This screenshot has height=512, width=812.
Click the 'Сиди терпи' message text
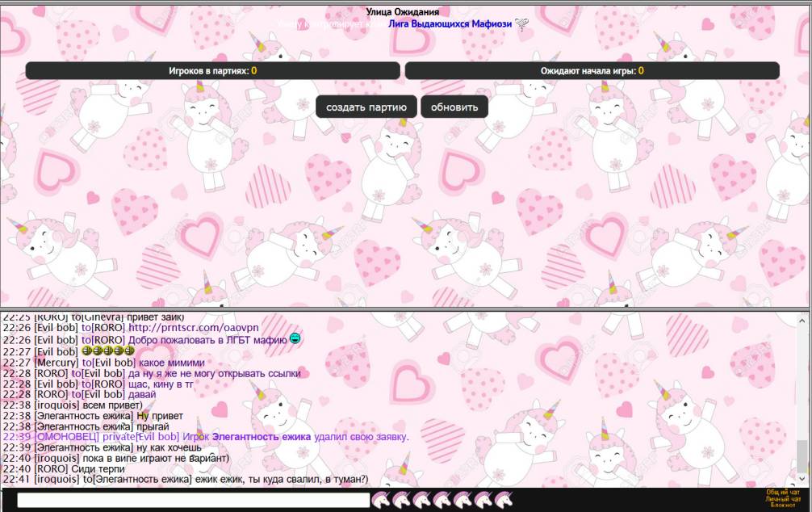98,468
